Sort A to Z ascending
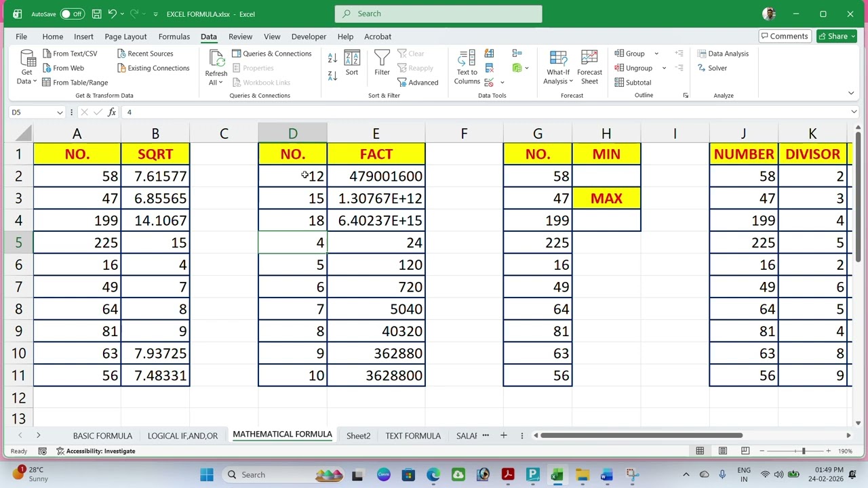Viewport: 868px width, 488px height. pos(332,59)
